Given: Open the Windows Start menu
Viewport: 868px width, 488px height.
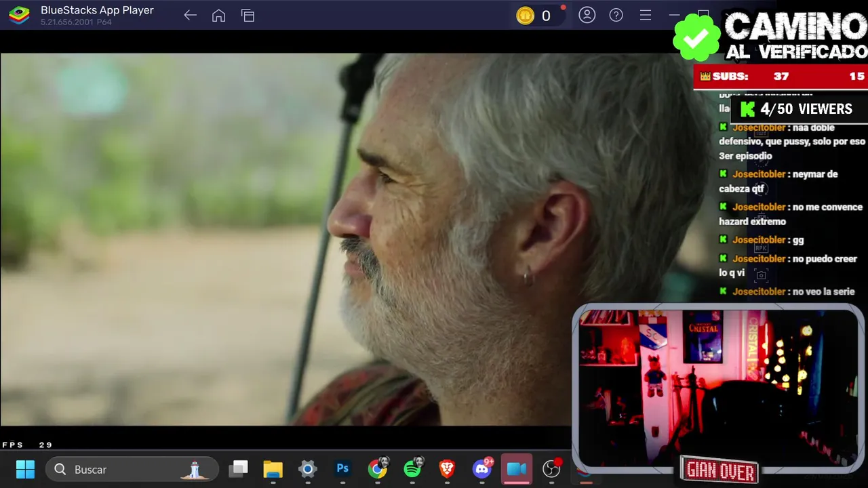Looking at the screenshot, I should pos(26,469).
